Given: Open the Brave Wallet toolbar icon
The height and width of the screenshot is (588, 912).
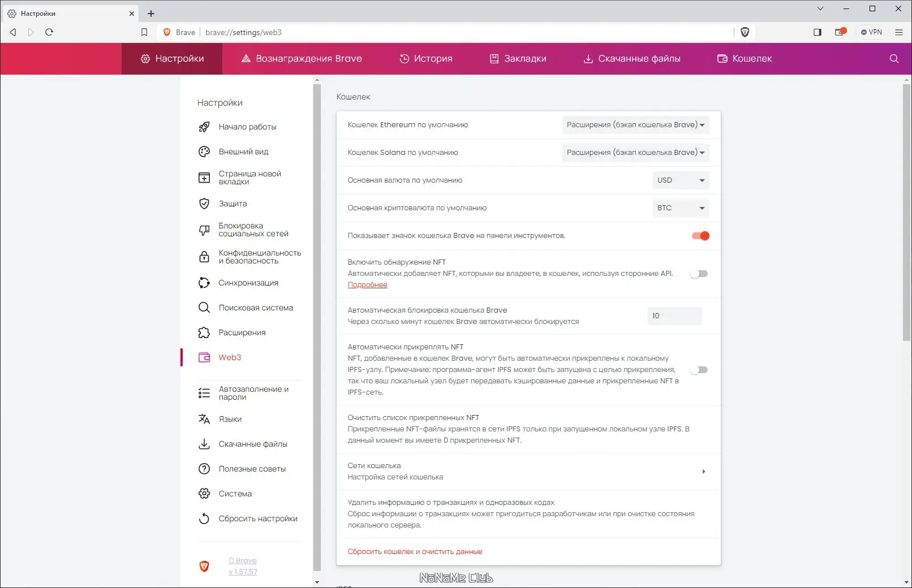Looking at the screenshot, I should pyautogui.click(x=841, y=32).
